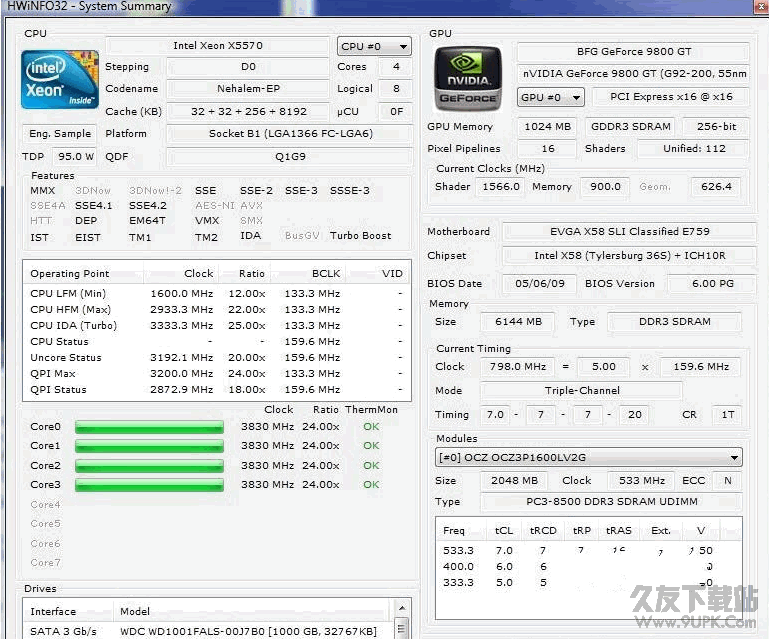Viewport: 769px width, 639px height.
Task: Select the QPI Status row
Action: click(217, 389)
